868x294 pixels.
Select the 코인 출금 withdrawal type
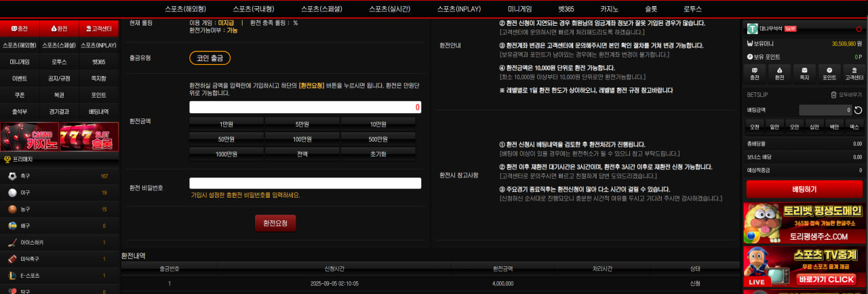click(210, 58)
